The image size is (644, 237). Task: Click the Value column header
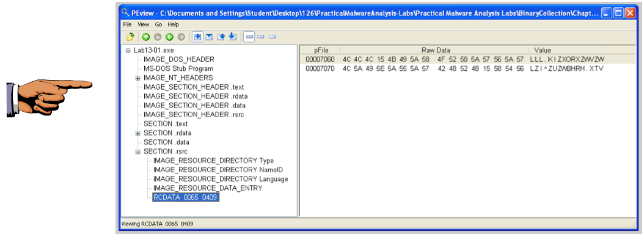tap(568, 50)
